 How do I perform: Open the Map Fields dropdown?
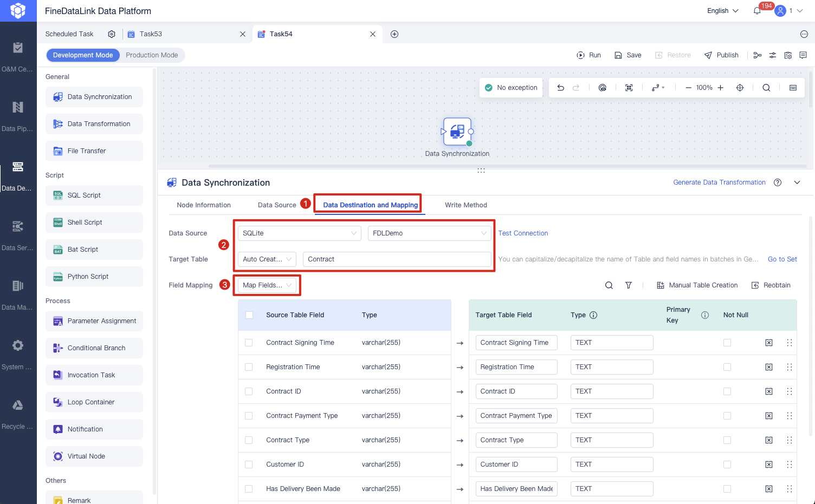pyautogui.click(x=267, y=285)
